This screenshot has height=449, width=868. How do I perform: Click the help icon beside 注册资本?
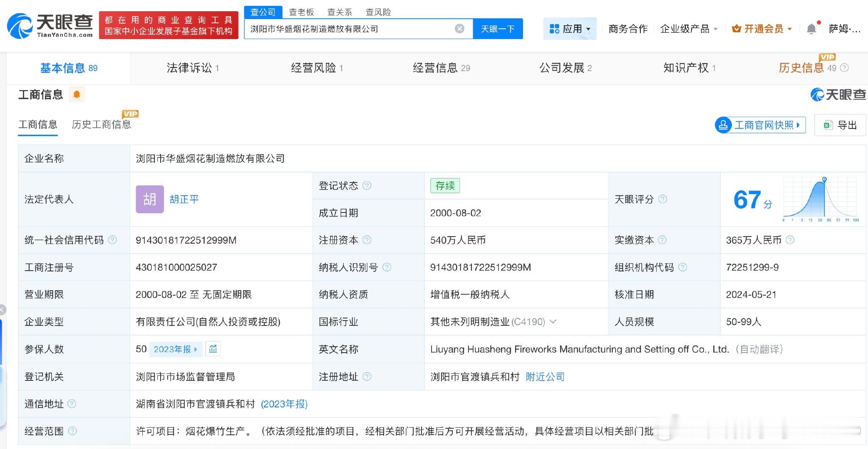click(367, 240)
